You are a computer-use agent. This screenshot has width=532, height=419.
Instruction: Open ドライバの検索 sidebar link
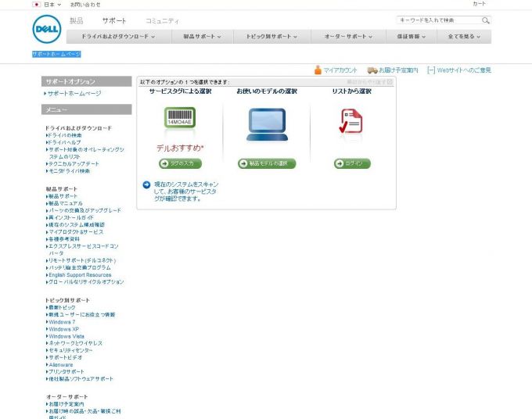(x=64, y=135)
